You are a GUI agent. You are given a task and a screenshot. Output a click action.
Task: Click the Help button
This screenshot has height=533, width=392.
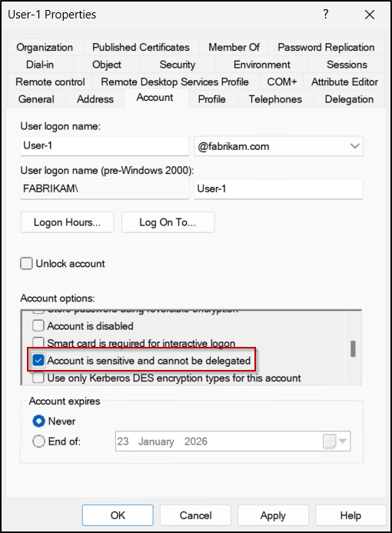350,515
